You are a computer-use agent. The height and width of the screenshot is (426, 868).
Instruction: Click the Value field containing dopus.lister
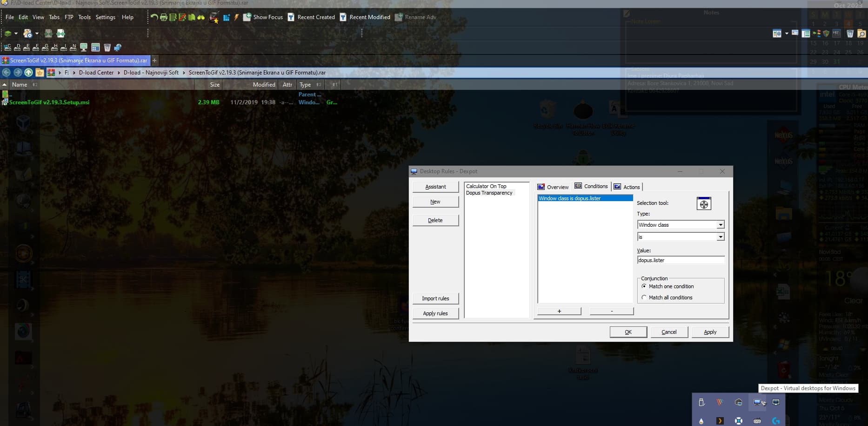(681, 260)
